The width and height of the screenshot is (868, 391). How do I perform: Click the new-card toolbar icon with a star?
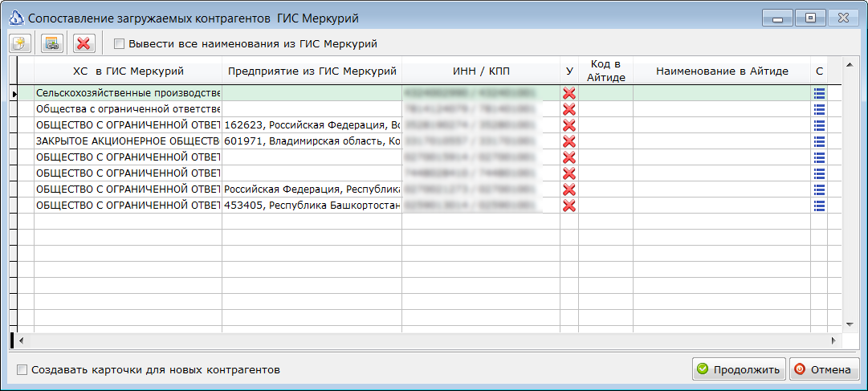pyautogui.click(x=19, y=43)
